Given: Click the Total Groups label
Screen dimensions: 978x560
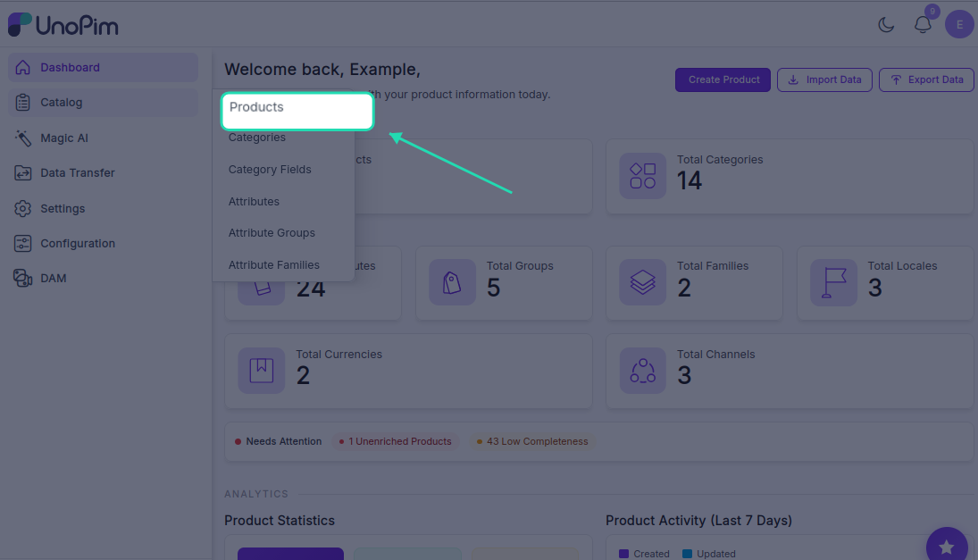Looking at the screenshot, I should point(520,265).
